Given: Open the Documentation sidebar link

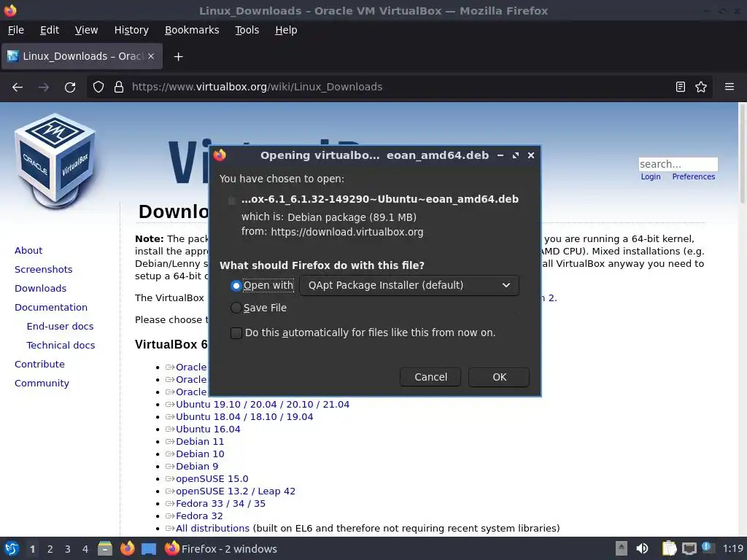Looking at the screenshot, I should tap(51, 308).
